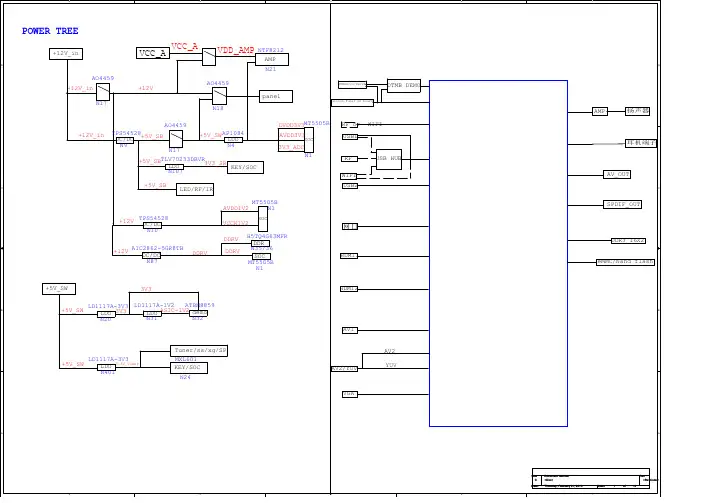The image size is (711, 503).
Task: Select the AMP box labeled N21
Action: click(272, 60)
